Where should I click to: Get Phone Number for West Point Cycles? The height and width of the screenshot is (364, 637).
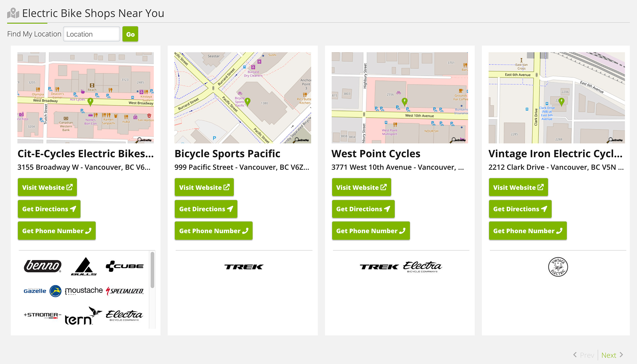(370, 231)
